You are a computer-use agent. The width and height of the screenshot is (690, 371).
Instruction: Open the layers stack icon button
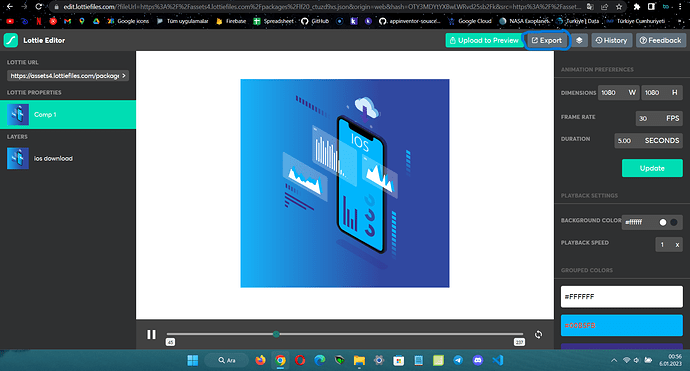[579, 40]
